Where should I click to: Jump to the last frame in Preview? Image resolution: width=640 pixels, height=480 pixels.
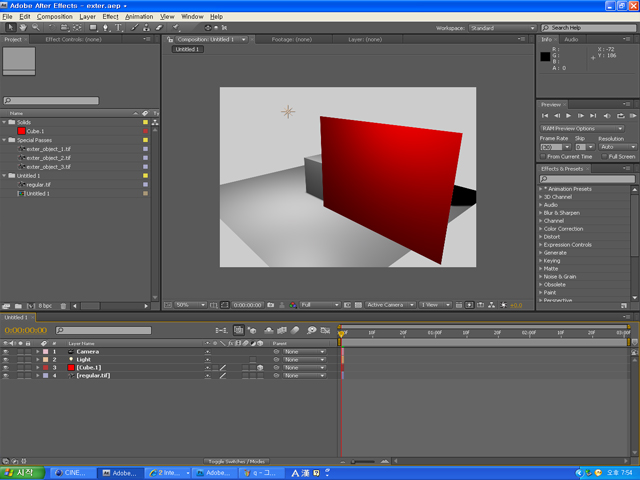[x=593, y=116]
